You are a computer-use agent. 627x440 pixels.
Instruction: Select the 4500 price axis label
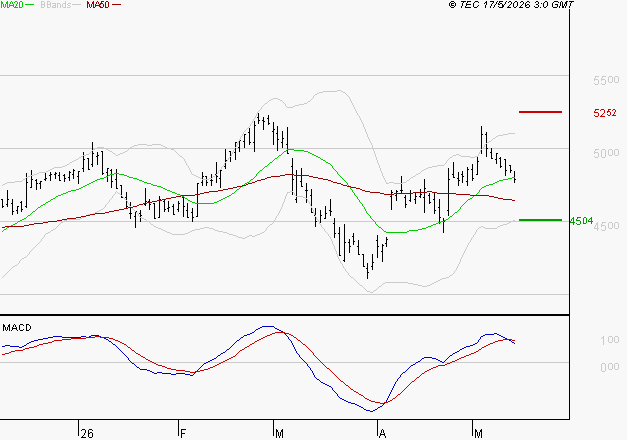point(606,226)
